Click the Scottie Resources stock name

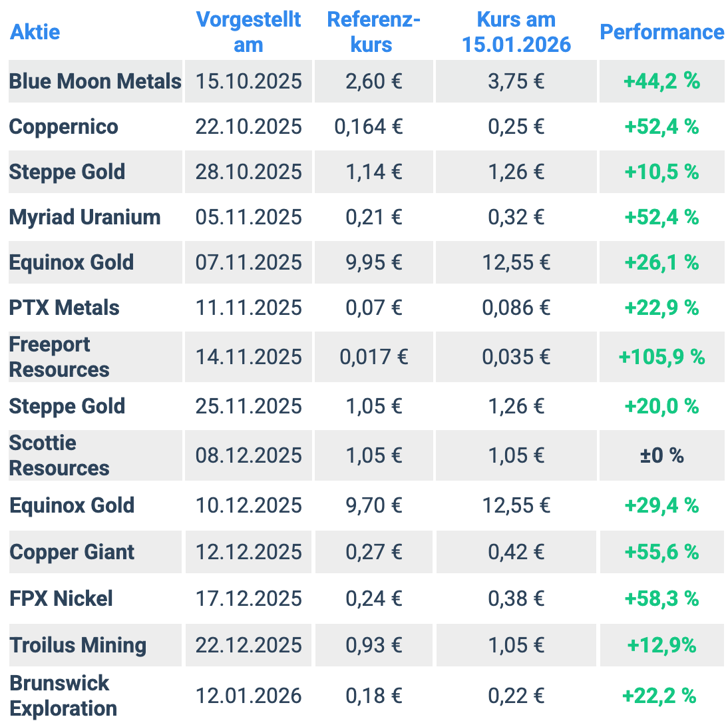pos(59,455)
